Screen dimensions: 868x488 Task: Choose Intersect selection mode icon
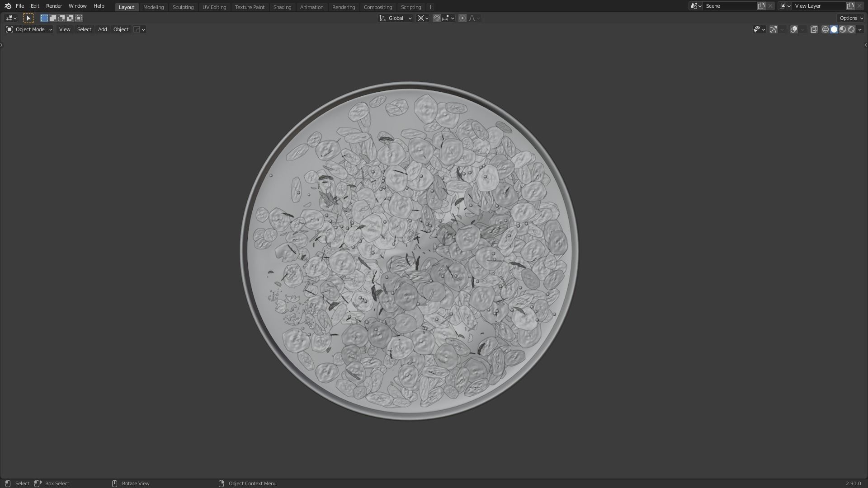pyautogui.click(x=79, y=18)
